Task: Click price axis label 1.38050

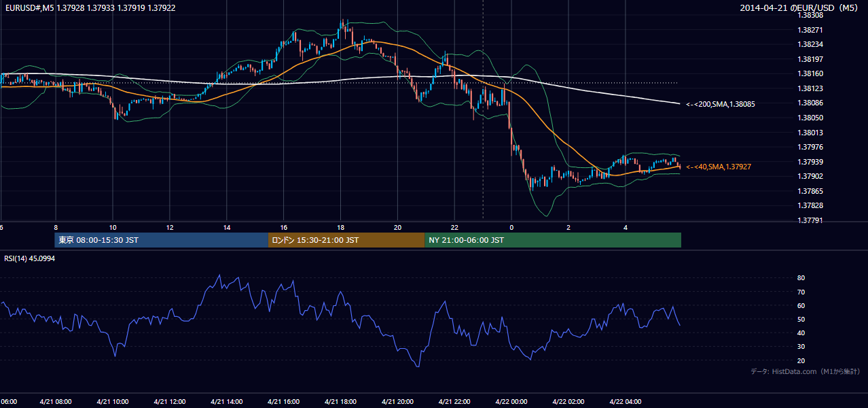Action: 810,118
